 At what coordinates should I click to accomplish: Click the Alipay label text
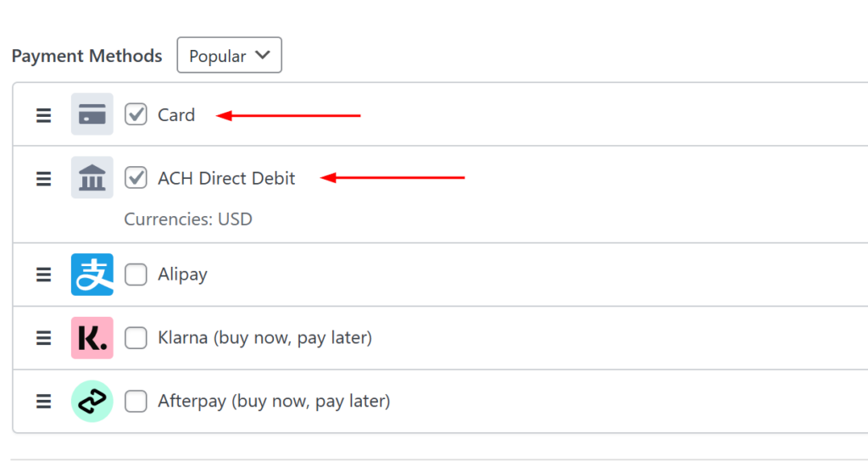pyautogui.click(x=182, y=275)
